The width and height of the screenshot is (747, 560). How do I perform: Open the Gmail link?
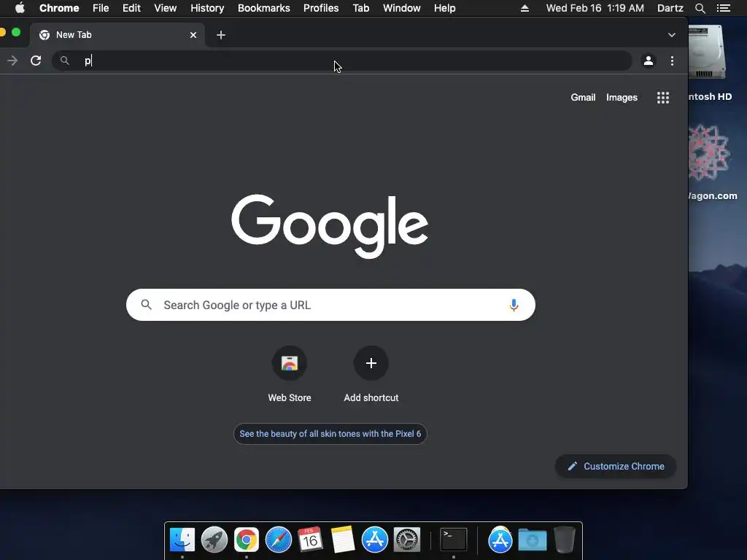tap(583, 97)
